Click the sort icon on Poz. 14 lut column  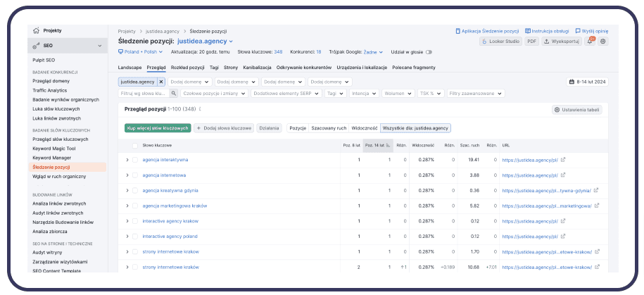tap(388, 146)
